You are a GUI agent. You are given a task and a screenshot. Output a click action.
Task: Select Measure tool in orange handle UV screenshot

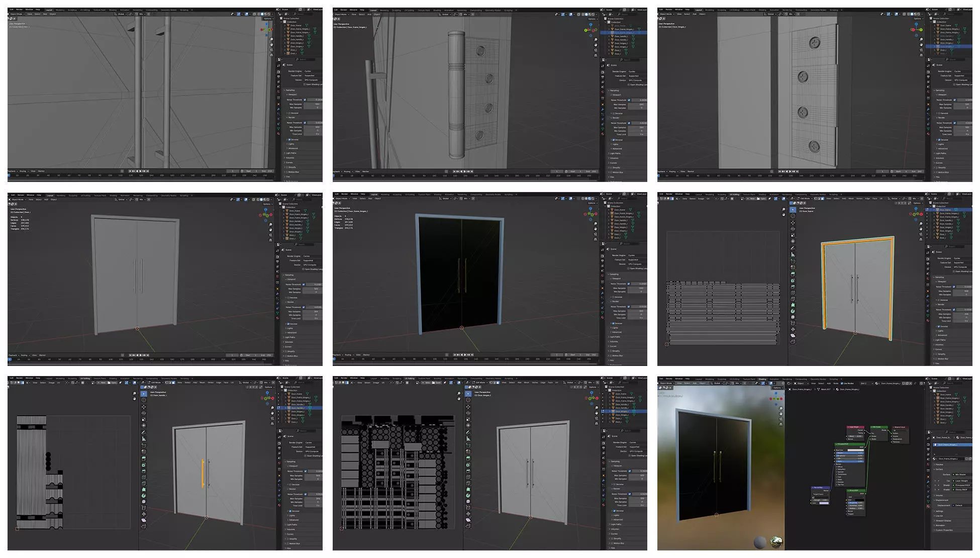[x=144, y=438]
